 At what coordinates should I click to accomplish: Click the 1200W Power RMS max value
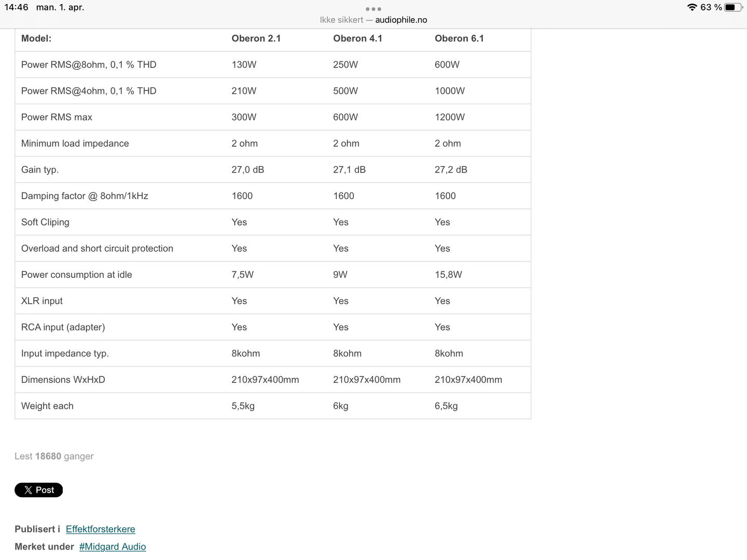click(x=449, y=117)
